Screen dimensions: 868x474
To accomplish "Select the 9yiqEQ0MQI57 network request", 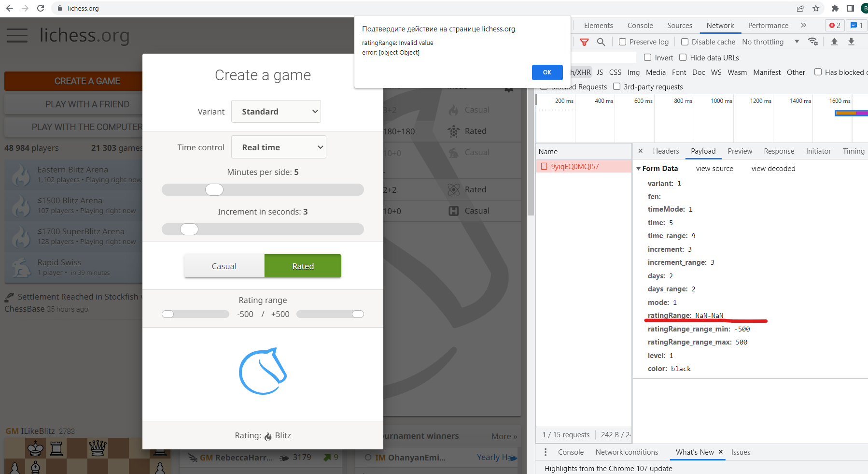I will coord(575,166).
